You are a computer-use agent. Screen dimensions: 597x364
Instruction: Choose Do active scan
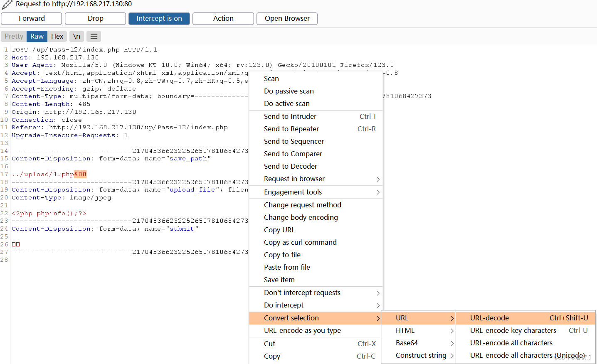click(x=316, y=103)
